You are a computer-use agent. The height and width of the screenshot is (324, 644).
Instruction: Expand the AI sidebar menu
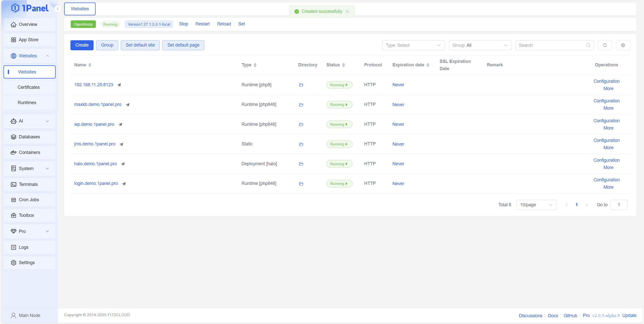pyautogui.click(x=30, y=121)
